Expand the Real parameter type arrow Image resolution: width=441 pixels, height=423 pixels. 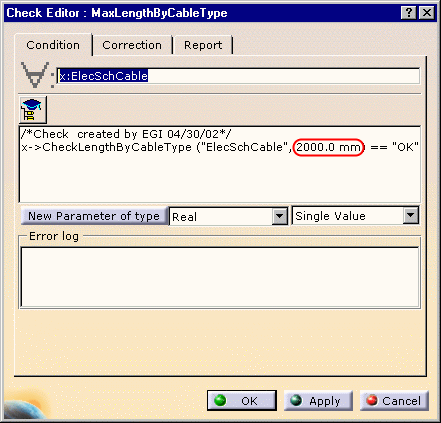[279, 216]
